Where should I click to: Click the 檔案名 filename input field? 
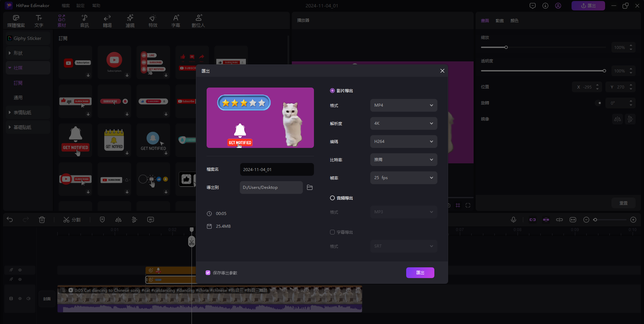277,169
